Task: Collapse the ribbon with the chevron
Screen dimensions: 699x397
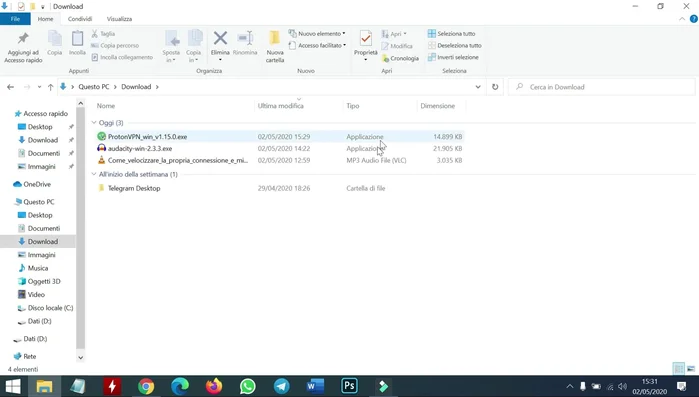Action: tap(682, 19)
